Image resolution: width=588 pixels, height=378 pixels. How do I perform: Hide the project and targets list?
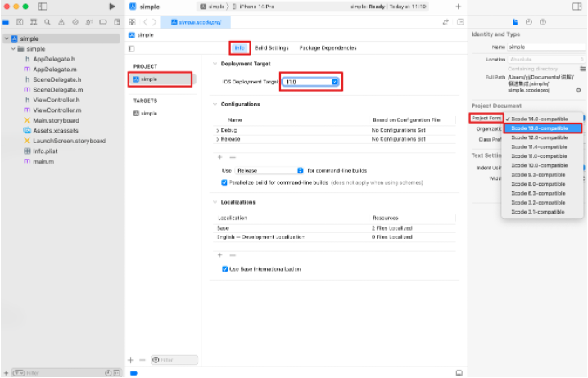pos(132,48)
